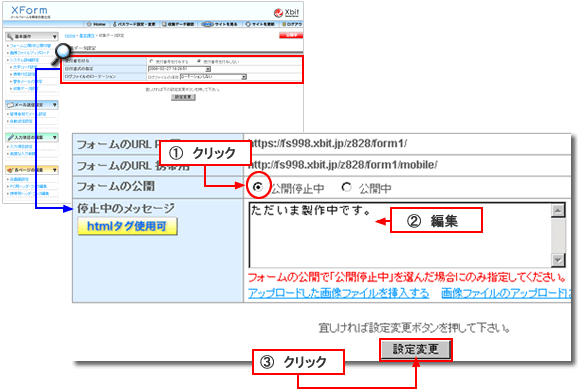Open パスワード設定・変更 in the navigation bar
The image size is (578, 392).
coord(134,24)
